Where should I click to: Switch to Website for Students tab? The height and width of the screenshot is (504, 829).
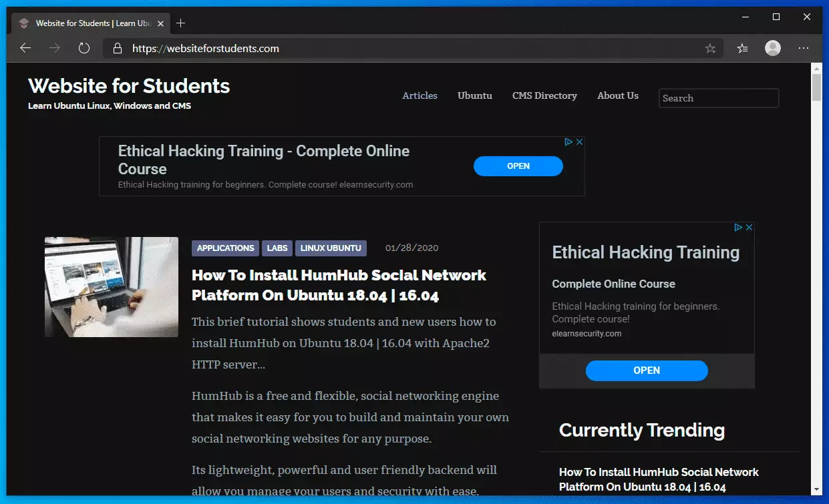[x=90, y=23]
